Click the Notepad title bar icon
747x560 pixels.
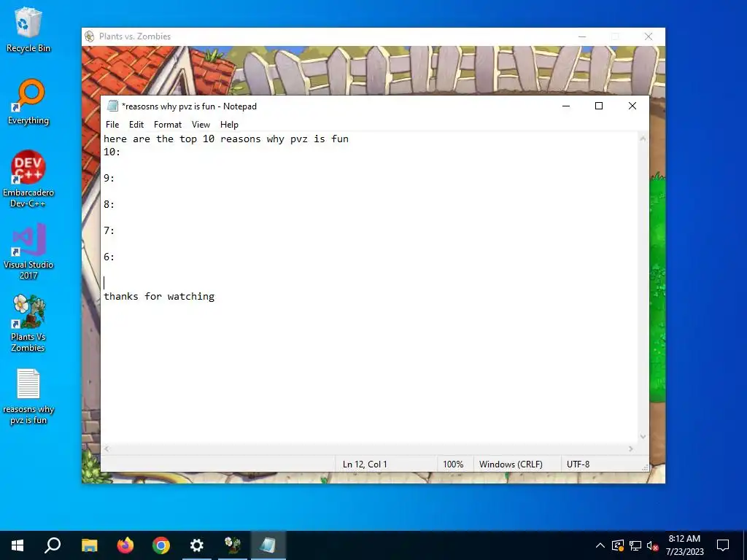pyautogui.click(x=112, y=106)
